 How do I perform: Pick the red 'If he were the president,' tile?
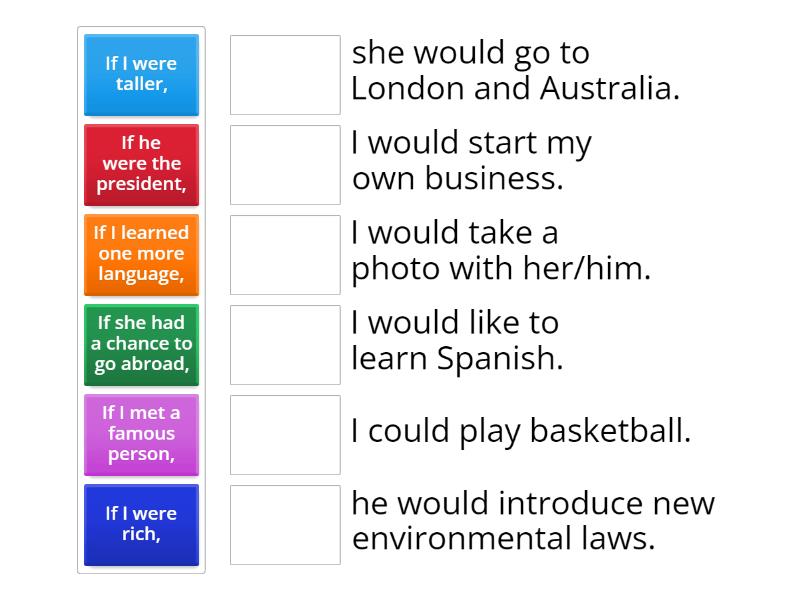tap(141, 164)
